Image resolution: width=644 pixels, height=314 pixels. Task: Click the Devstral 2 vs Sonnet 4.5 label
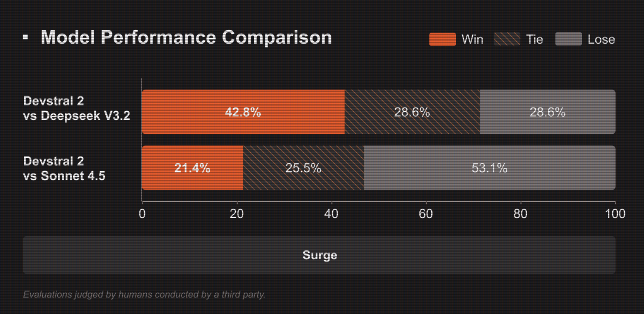tap(64, 168)
